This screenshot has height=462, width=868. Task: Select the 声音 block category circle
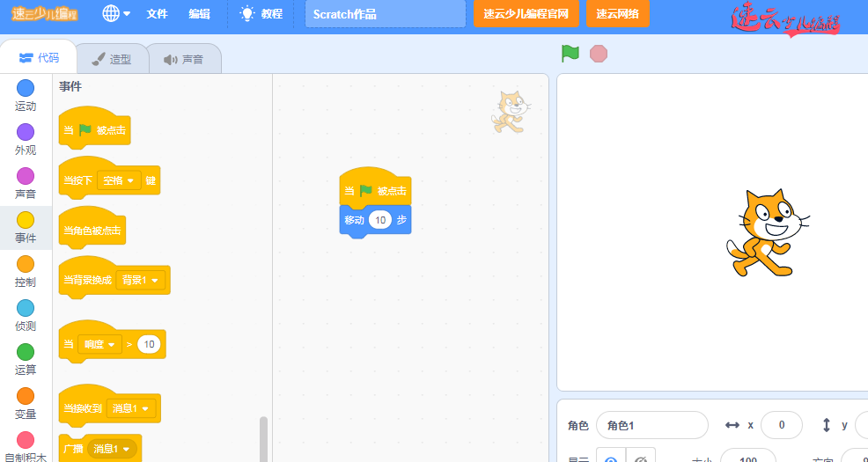coord(26,176)
